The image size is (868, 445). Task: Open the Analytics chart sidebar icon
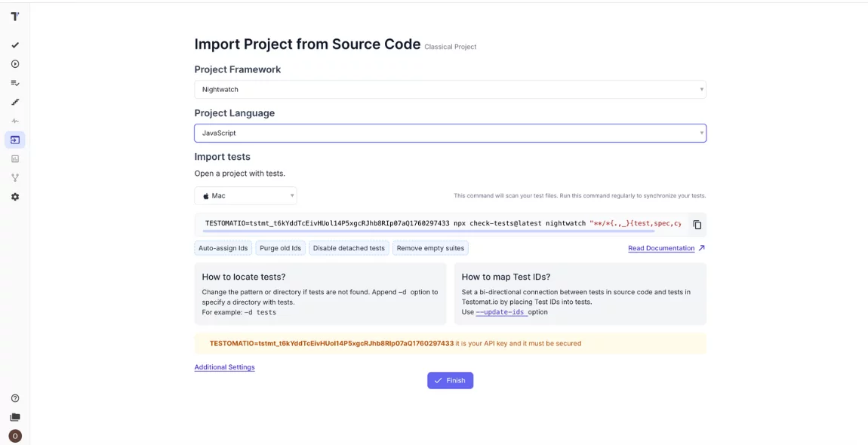pyautogui.click(x=15, y=159)
